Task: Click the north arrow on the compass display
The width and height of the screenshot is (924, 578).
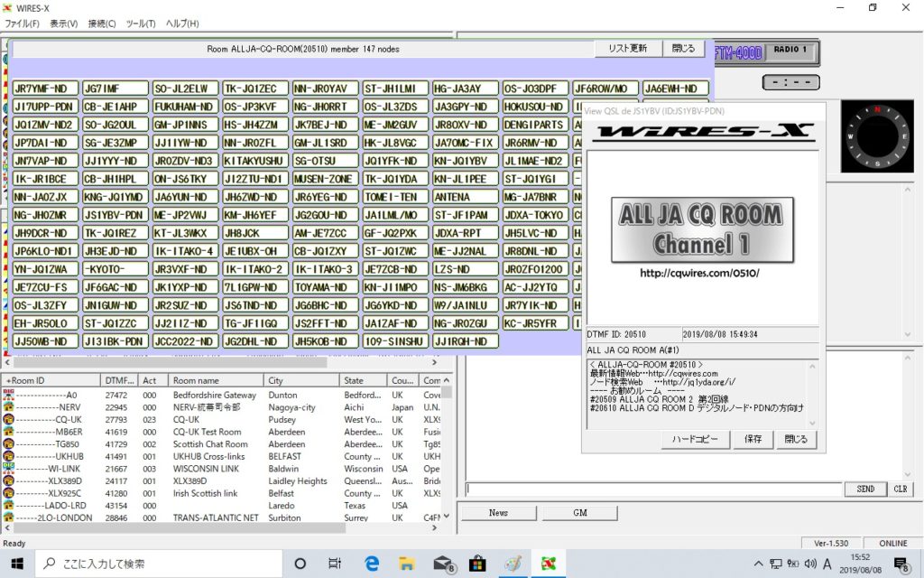Action: pos(877,108)
